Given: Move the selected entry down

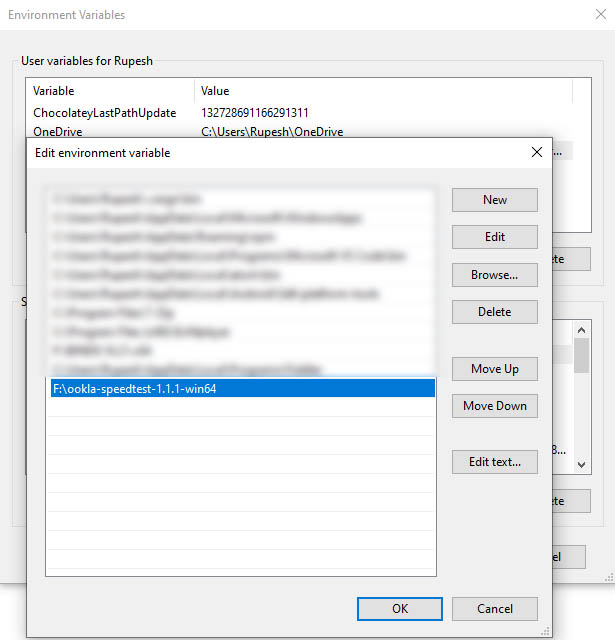Looking at the screenshot, I should point(494,406).
